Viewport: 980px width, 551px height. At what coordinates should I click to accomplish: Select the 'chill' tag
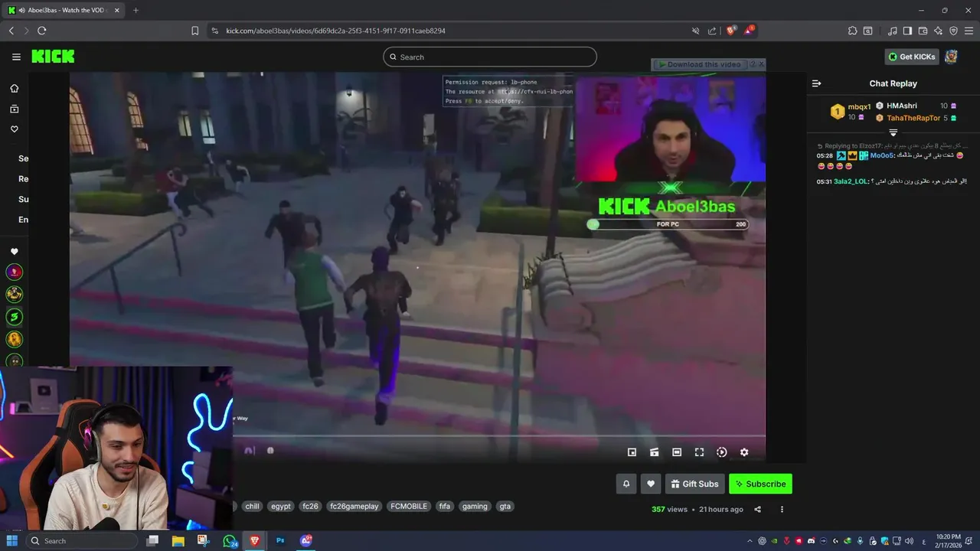(252, 506)
